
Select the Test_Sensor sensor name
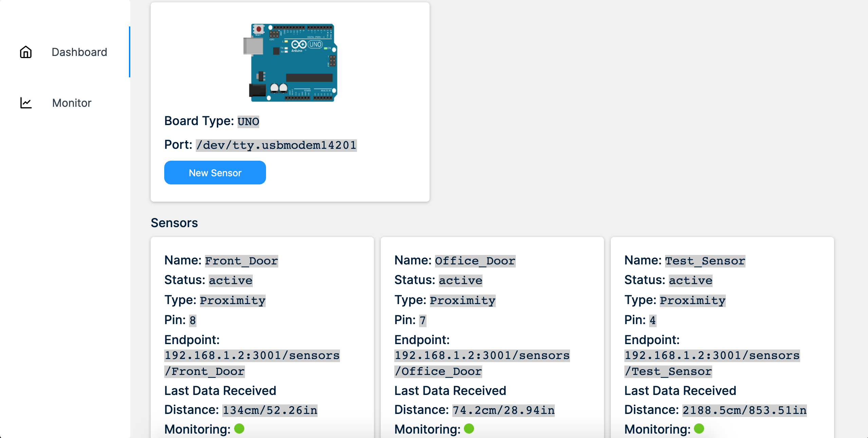(x=705, y=261)
